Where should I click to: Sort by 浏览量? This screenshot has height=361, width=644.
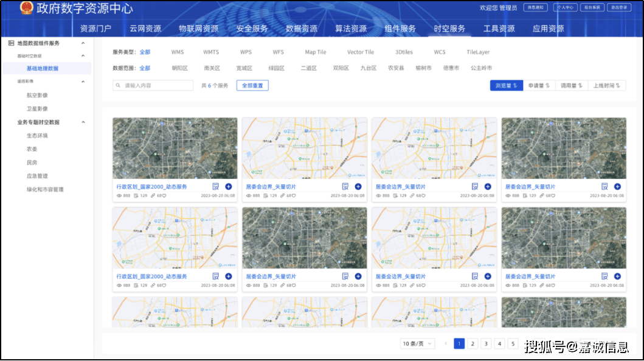(507, 85)
